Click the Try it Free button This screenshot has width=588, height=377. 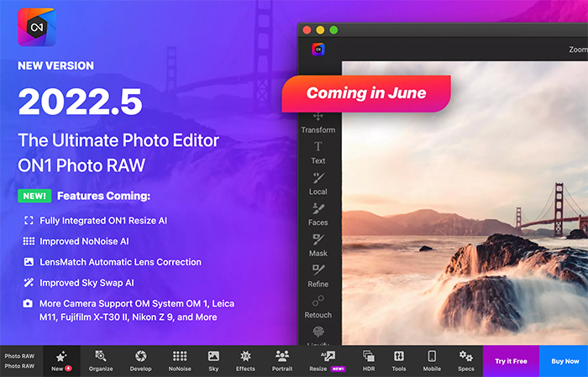coord(511,361)
